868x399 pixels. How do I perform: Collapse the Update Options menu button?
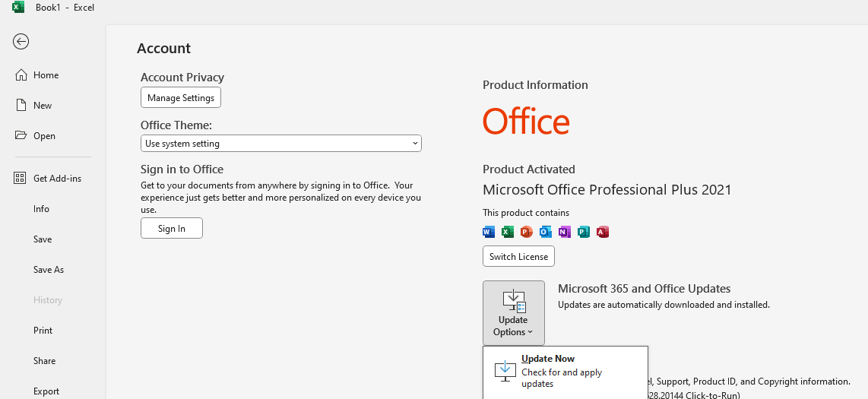coord(514,313)
